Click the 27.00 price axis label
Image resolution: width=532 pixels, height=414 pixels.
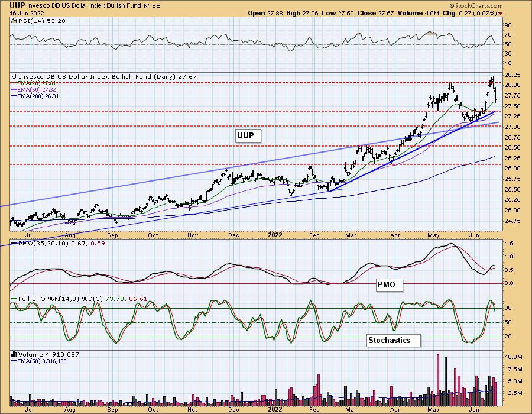pyautogui.click(x=512, y=127)
